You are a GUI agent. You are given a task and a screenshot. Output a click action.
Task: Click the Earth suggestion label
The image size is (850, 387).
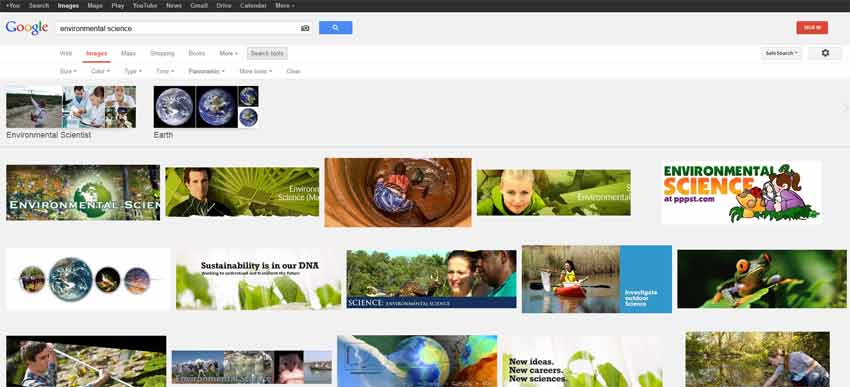pos(163,135)
